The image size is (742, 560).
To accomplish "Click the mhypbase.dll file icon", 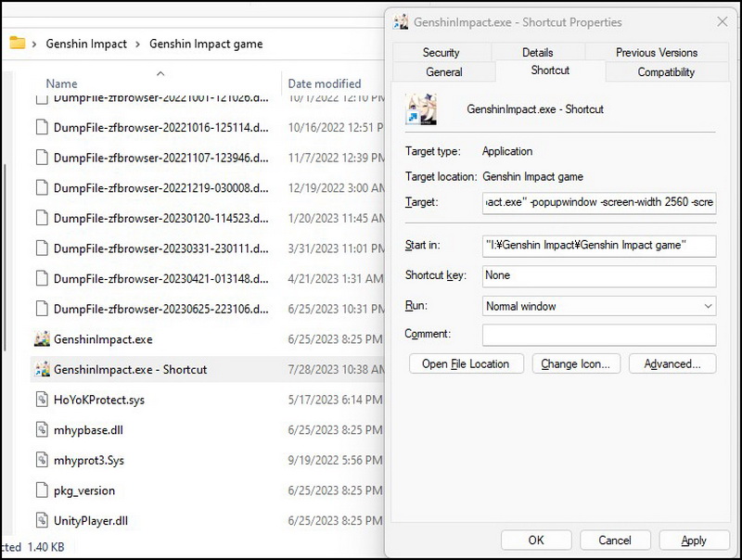I will click(42, 429).
